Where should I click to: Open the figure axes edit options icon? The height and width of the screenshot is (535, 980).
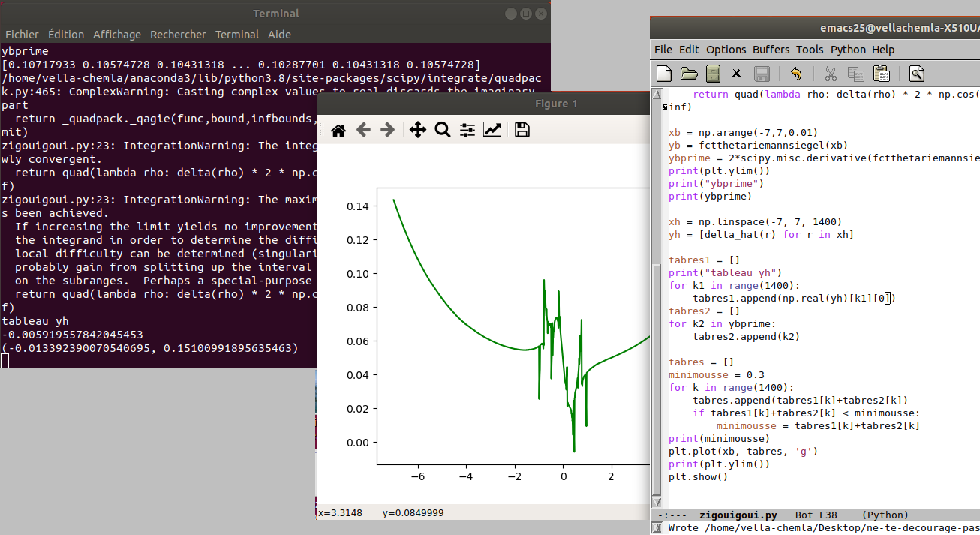tap(492, 130)
